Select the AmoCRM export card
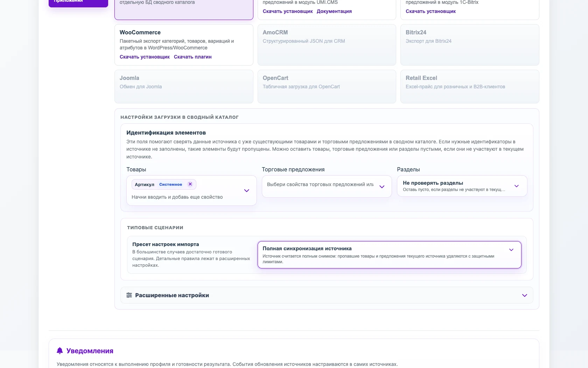Image resolution: width=588 pixels, height=368 pixels. (x=327, y=45)
